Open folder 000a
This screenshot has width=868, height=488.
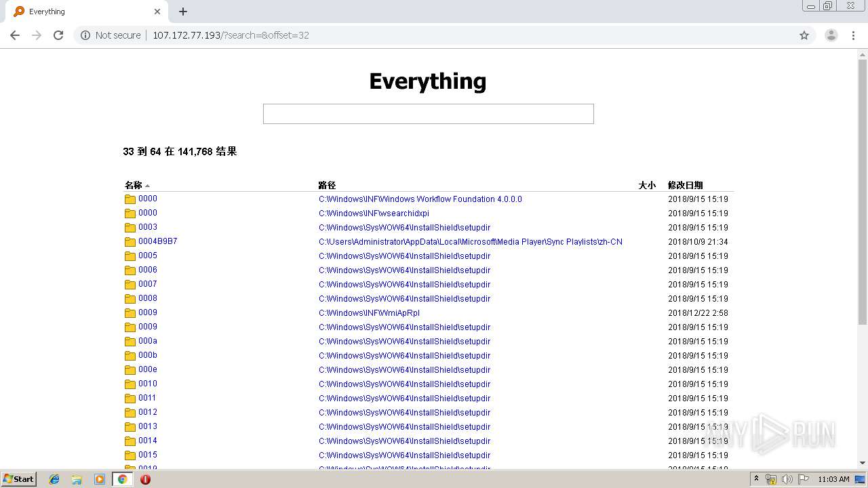pos(148,341)
